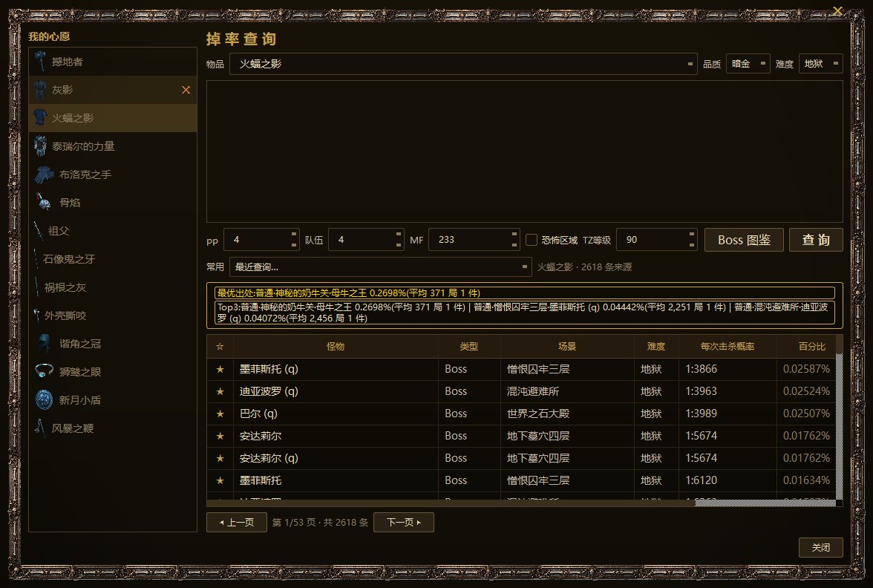Screen dimensions: 873x588
Task: Select the helmet icon beside 谐角之冠
Action: 44,344
